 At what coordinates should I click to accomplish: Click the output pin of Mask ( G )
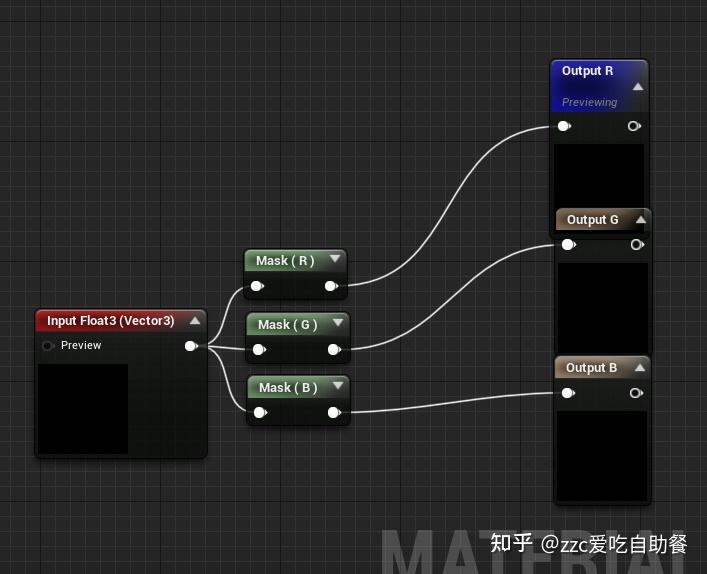(x=334, y=349)
